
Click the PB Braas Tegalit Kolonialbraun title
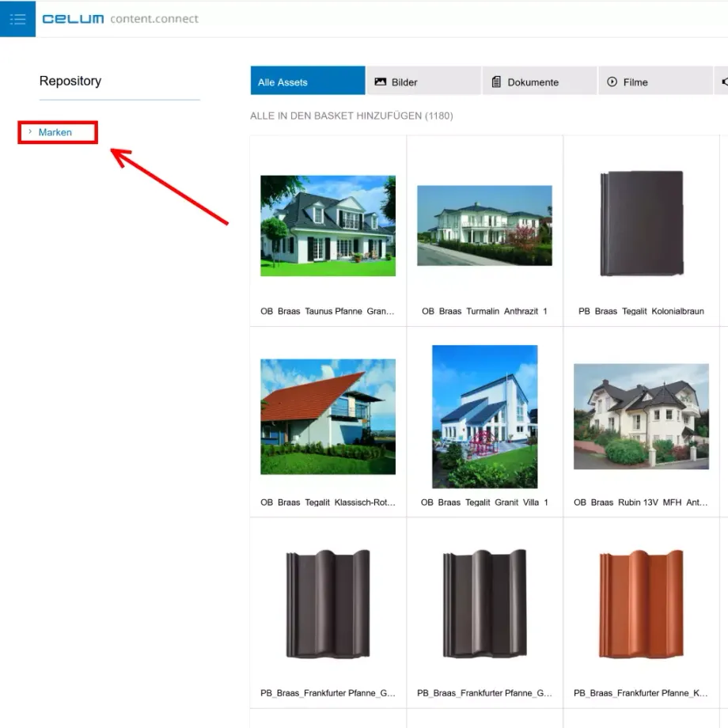coord(641,311)
